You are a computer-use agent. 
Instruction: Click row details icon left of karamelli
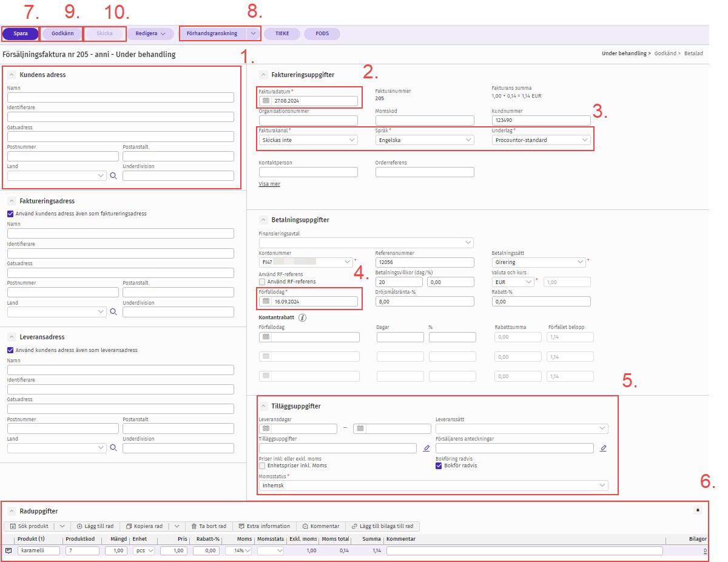point(8,550)
